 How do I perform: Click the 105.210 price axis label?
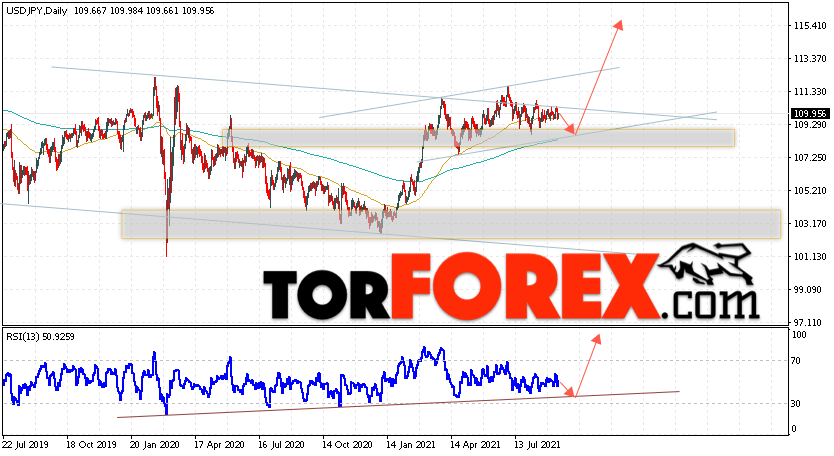click(x=810, y=190)
